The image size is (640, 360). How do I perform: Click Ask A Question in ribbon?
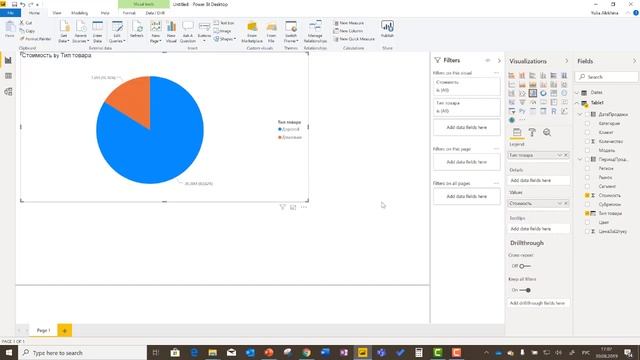188,32
